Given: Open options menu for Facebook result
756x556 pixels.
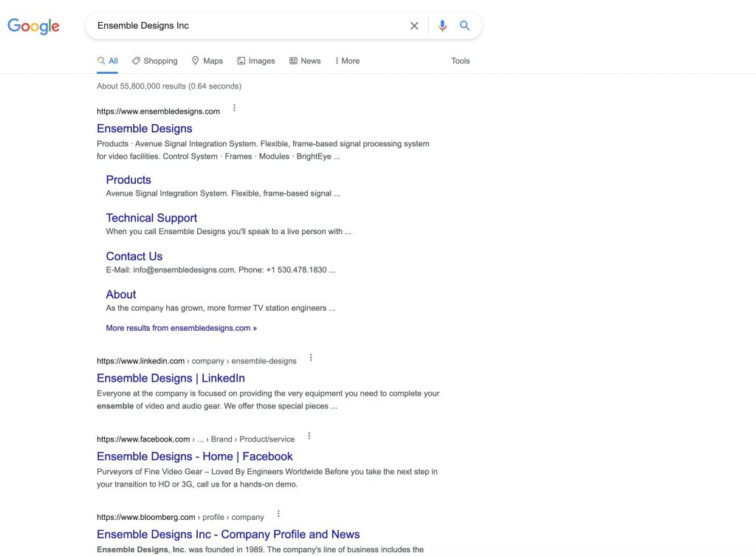Looking at the screenshot, I should [309, 436].
